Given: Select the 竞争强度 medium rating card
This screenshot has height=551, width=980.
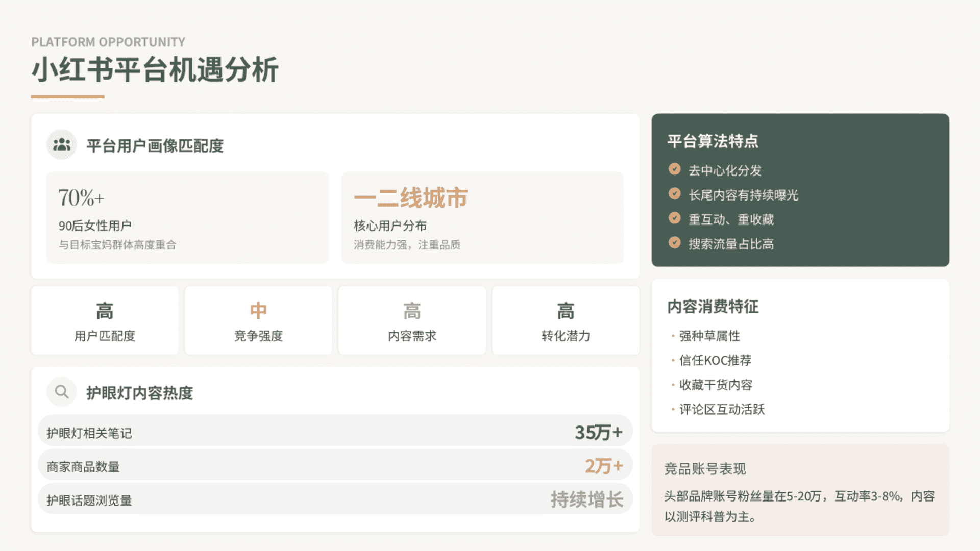Looking at the screenshot, I should coord(258,320).
